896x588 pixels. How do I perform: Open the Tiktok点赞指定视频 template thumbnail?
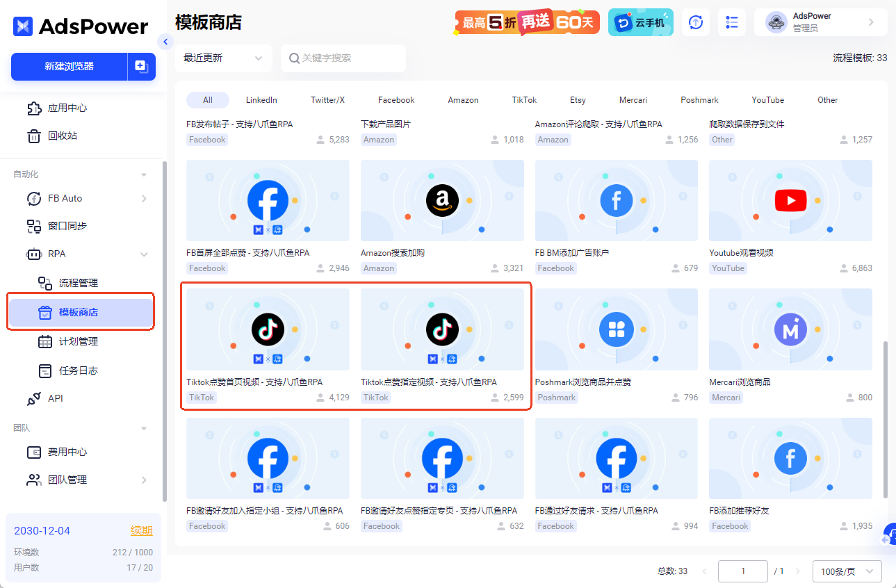tap(442, 329)
